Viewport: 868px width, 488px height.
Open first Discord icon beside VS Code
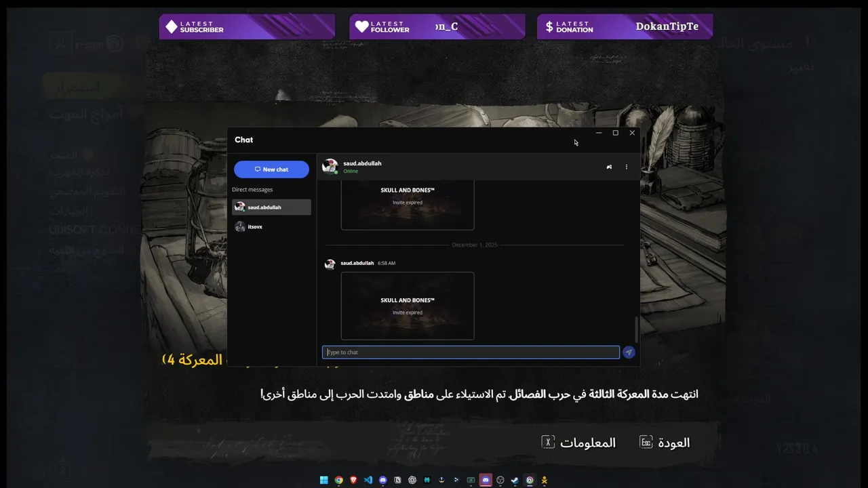pos(383,480)
